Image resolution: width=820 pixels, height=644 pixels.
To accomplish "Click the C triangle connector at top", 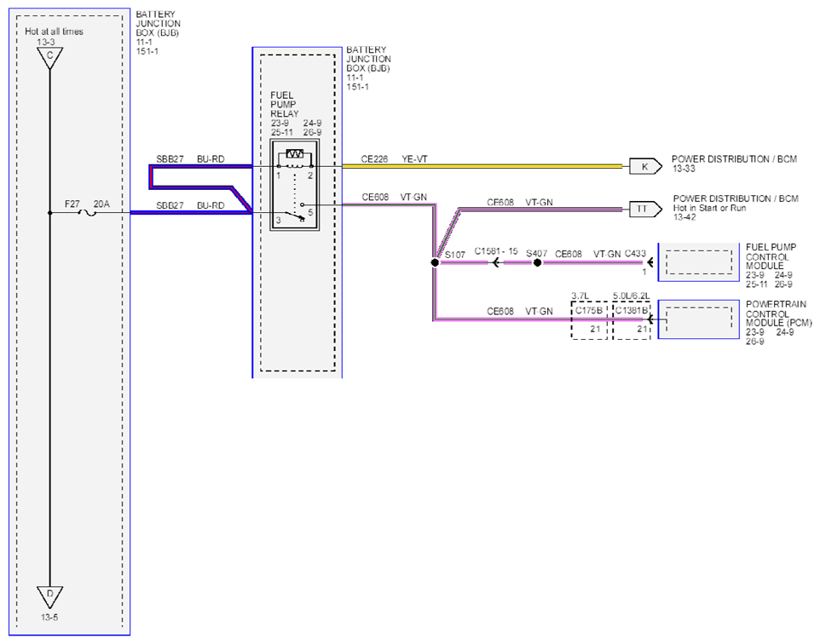I will click(49, 58).
